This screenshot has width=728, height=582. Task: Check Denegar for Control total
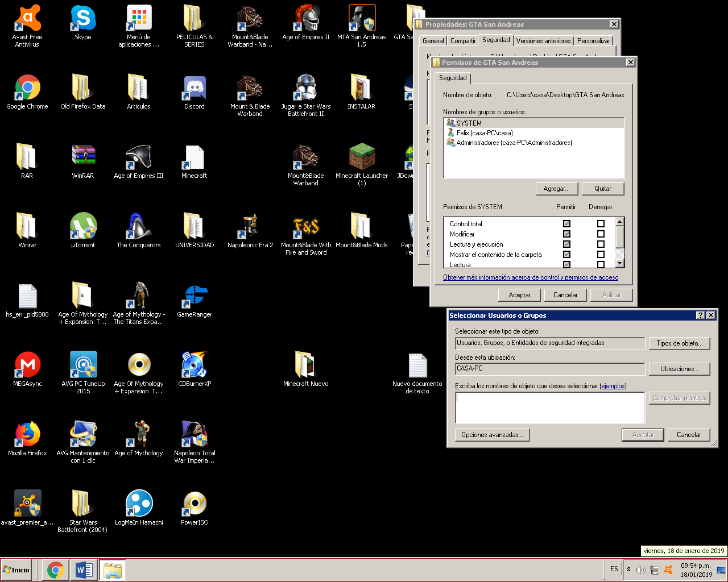tap(601, 224)
